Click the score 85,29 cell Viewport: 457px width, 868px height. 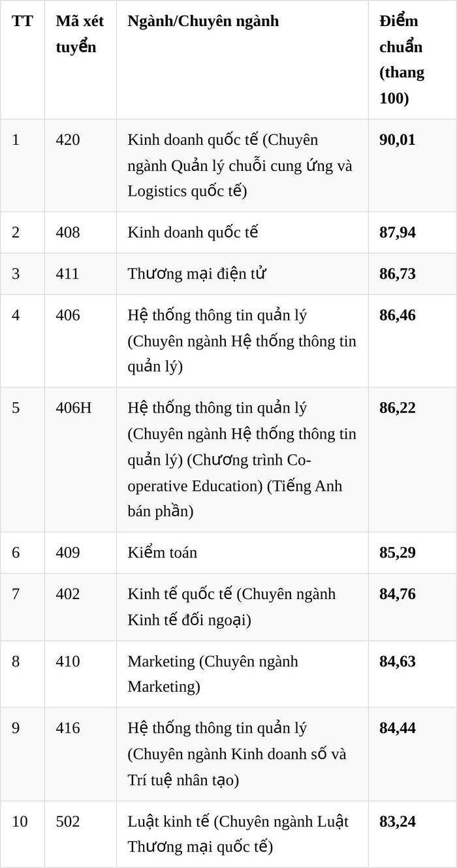coord(412,553)
